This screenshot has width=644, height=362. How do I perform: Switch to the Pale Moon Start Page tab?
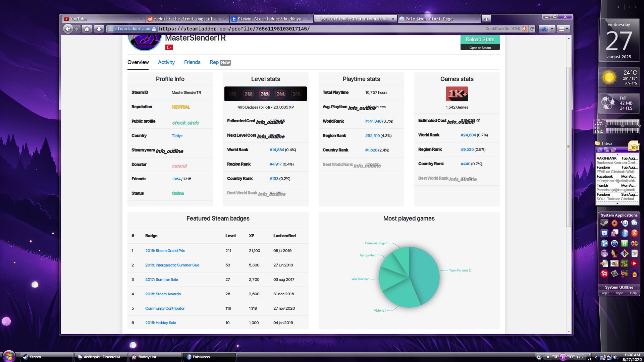click(x=439, y=19)
